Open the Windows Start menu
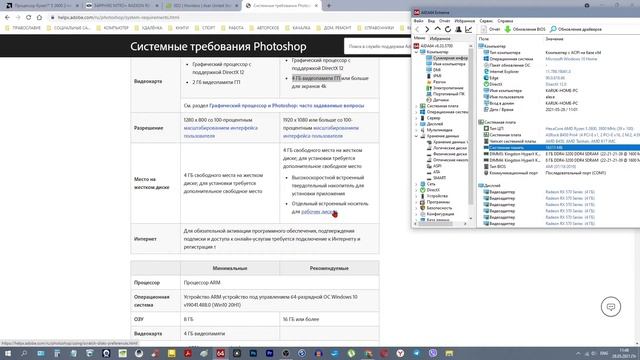 click(8, 353)
